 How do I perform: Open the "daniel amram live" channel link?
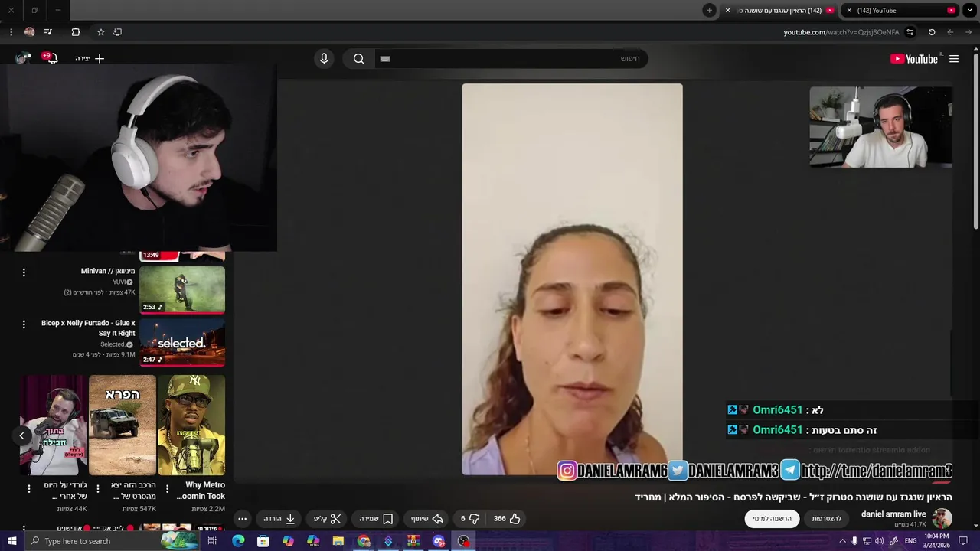(x=893, y=514)
